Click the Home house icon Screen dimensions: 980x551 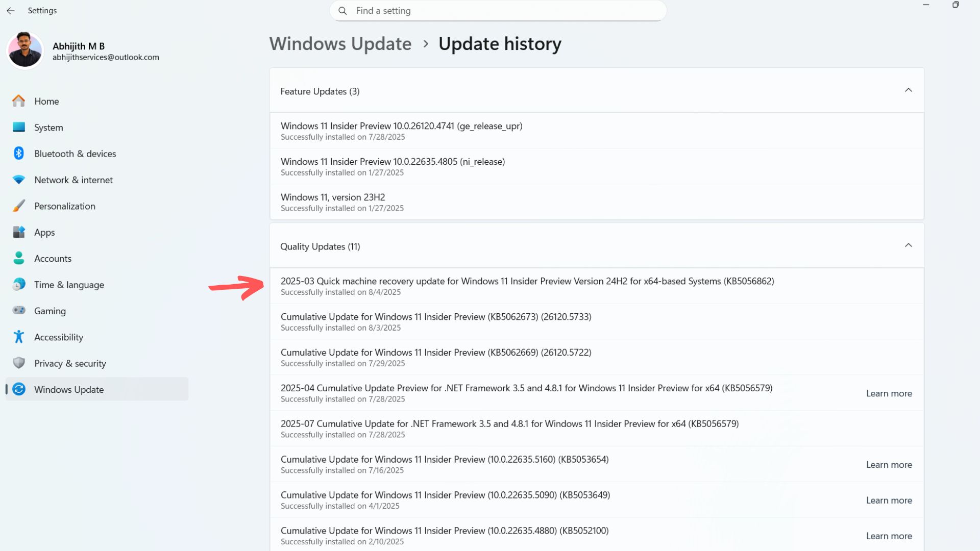19,101
